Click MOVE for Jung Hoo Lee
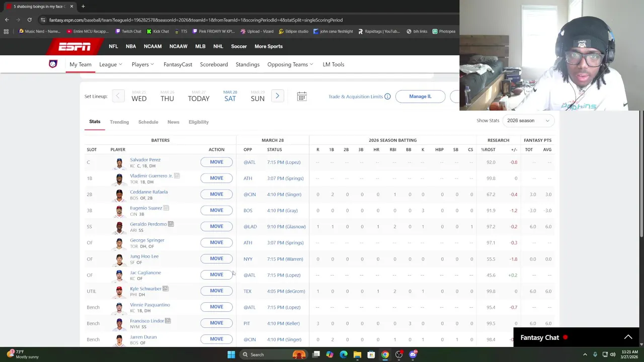The image size is (644, 362). 216,258
